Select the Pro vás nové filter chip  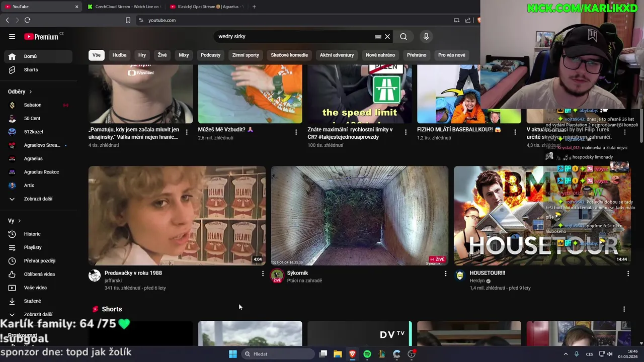point(452,55)
